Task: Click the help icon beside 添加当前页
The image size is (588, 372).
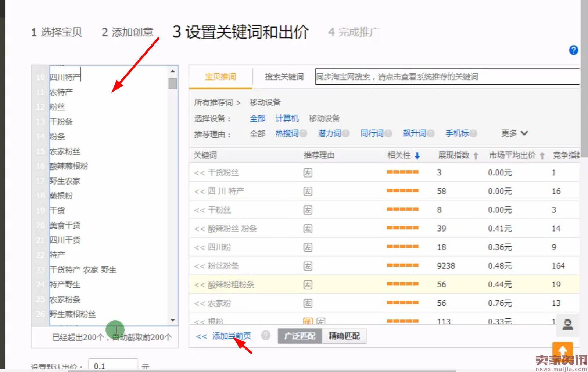Action: (x=266, y=335)
